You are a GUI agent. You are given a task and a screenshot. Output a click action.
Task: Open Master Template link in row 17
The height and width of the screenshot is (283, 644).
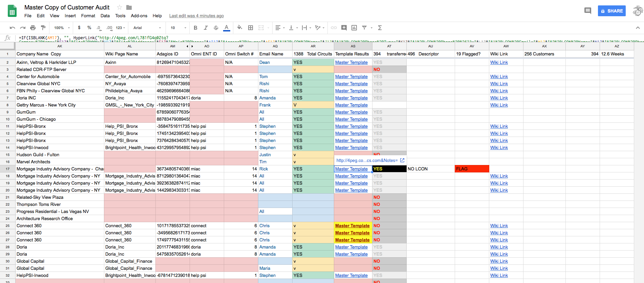(x=351, y=169)
